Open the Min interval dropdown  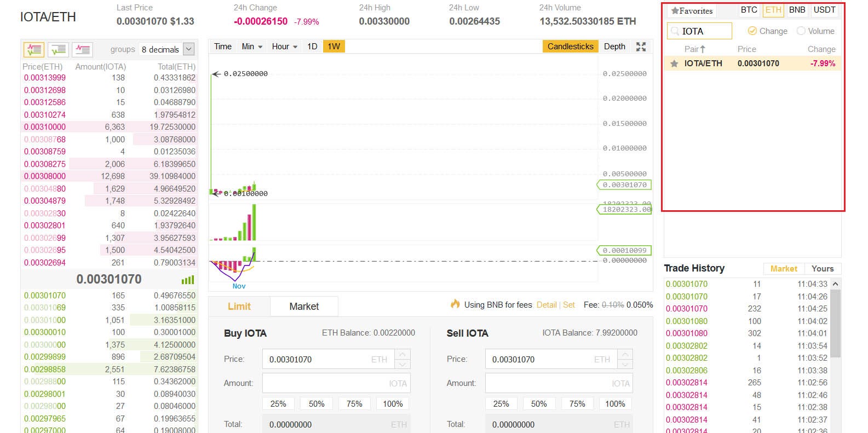(x=252, y=47)
